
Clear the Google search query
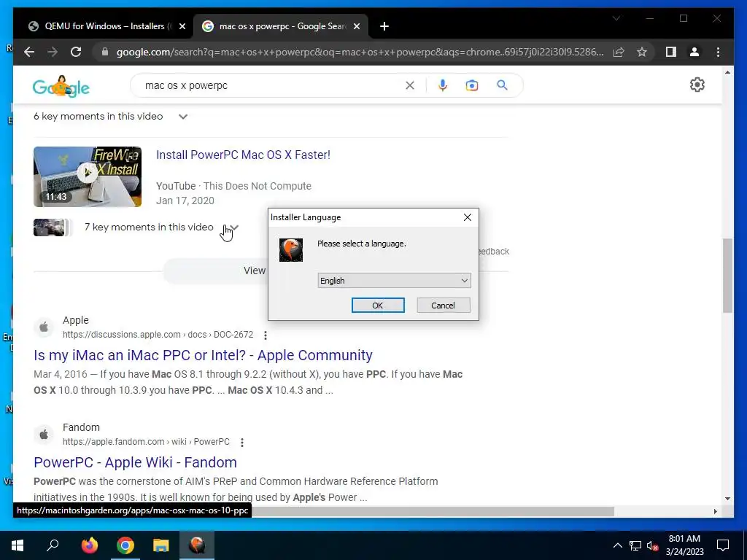pyautogui.click(x=410, y=85)
